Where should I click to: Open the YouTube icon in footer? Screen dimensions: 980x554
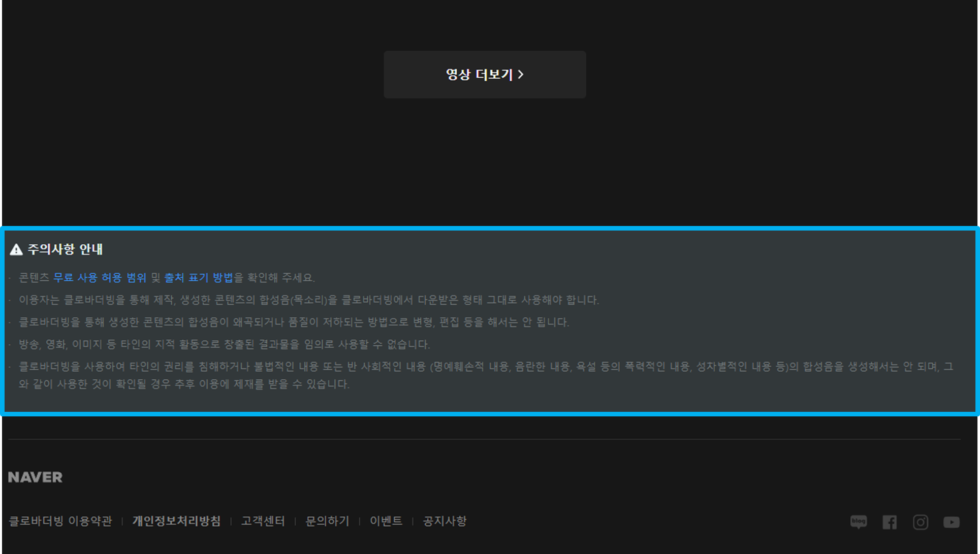coord(951,522)
